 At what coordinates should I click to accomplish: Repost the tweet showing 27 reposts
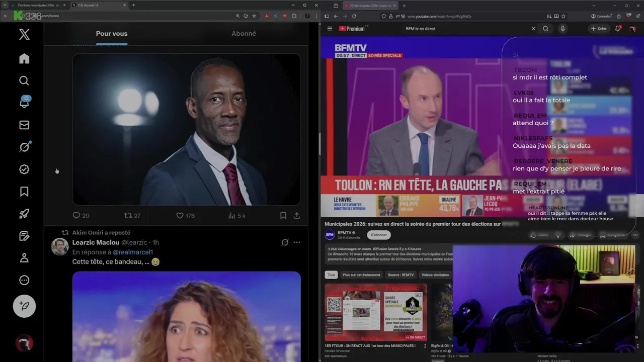(132, 216)
